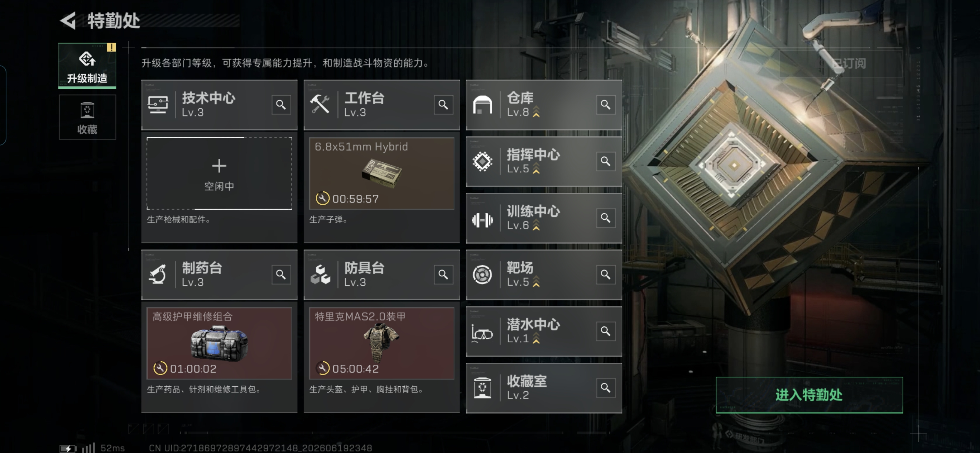Image resolution: width=980 pixels, height=453 pixels.
Task: Click the 仓库 Lv.8 upgrade arrow
Action: coord(536,112)
